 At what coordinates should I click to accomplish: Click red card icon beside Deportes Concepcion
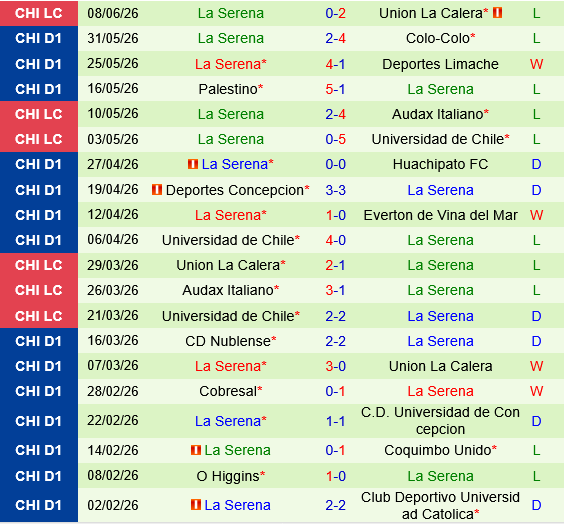(157, 190)
